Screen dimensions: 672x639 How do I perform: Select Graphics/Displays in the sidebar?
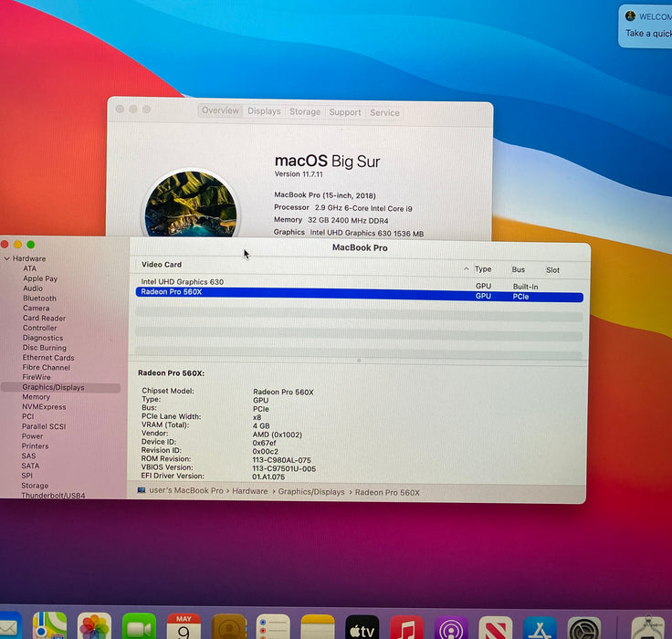point(61,387)
